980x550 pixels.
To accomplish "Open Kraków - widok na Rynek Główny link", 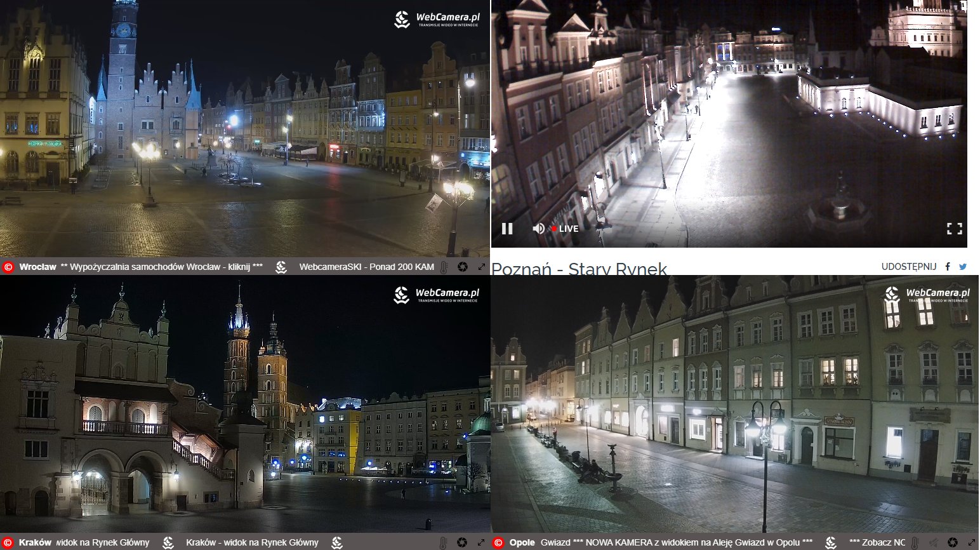I will pos(252,543).
